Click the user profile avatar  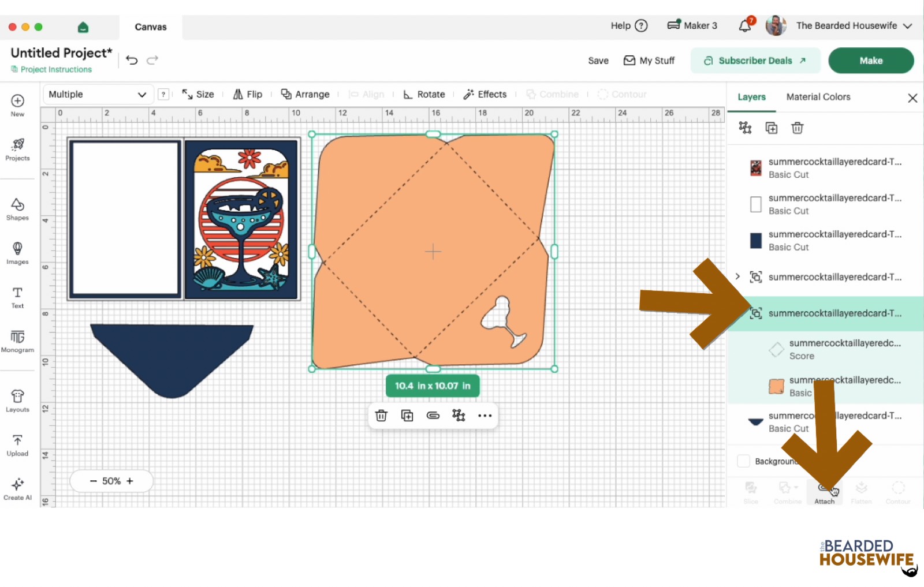click(x=776, y=25)
